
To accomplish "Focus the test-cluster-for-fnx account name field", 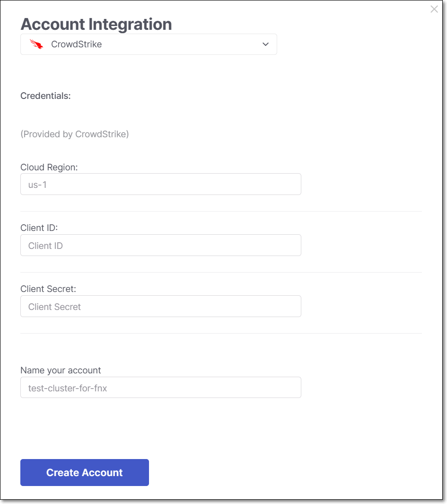I will point(161,387).
